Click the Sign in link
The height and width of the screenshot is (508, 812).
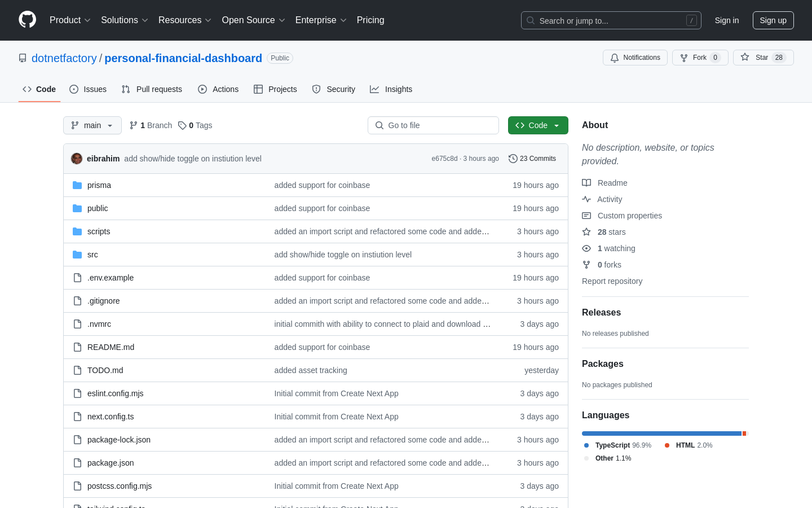[727, 20]
